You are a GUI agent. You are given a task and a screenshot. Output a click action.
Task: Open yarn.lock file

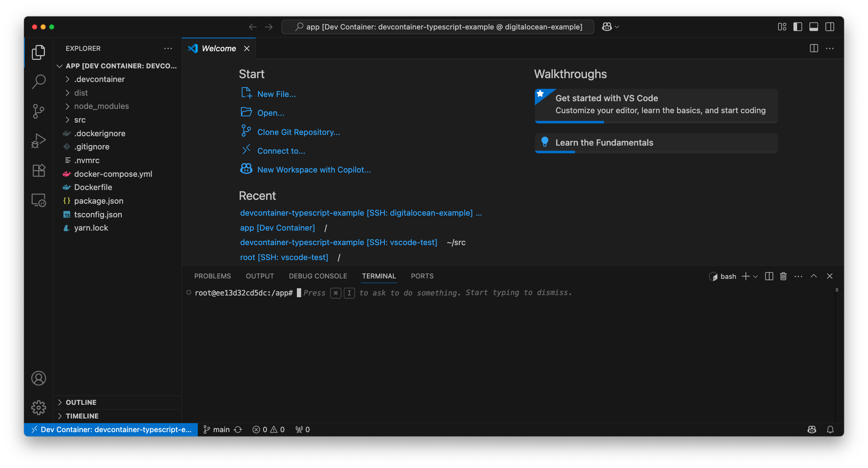(x=117, y=228)
